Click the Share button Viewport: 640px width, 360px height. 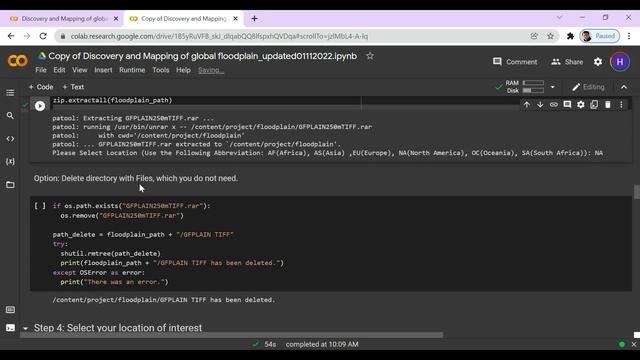567,62
